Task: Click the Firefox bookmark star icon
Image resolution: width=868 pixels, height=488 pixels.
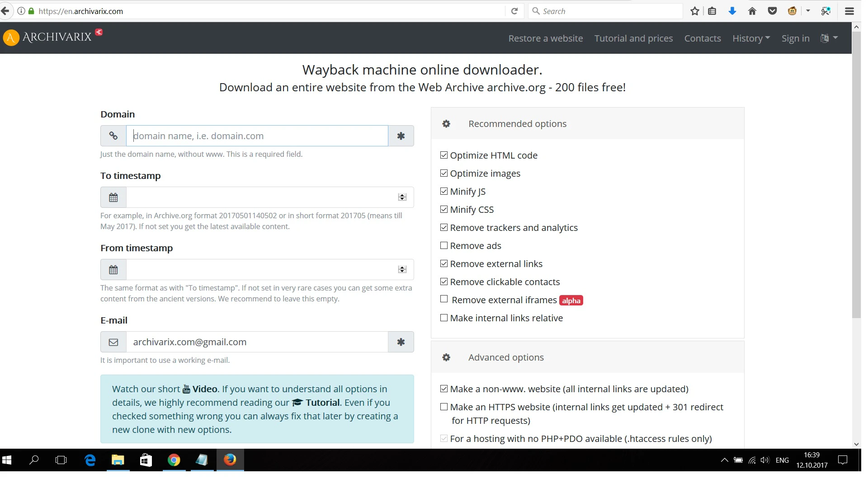Action: [x=695, y=11]
